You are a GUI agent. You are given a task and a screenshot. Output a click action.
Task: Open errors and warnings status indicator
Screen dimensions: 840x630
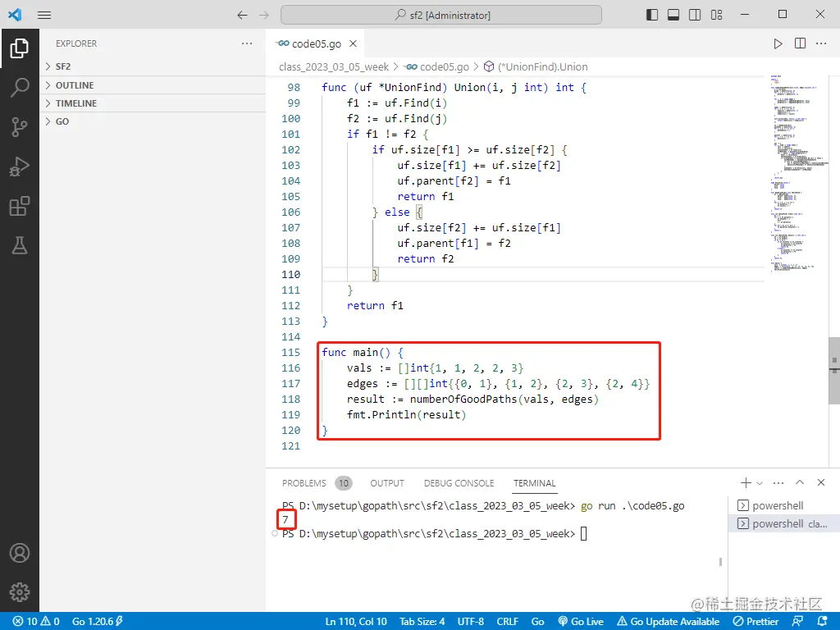coord(36,622)
